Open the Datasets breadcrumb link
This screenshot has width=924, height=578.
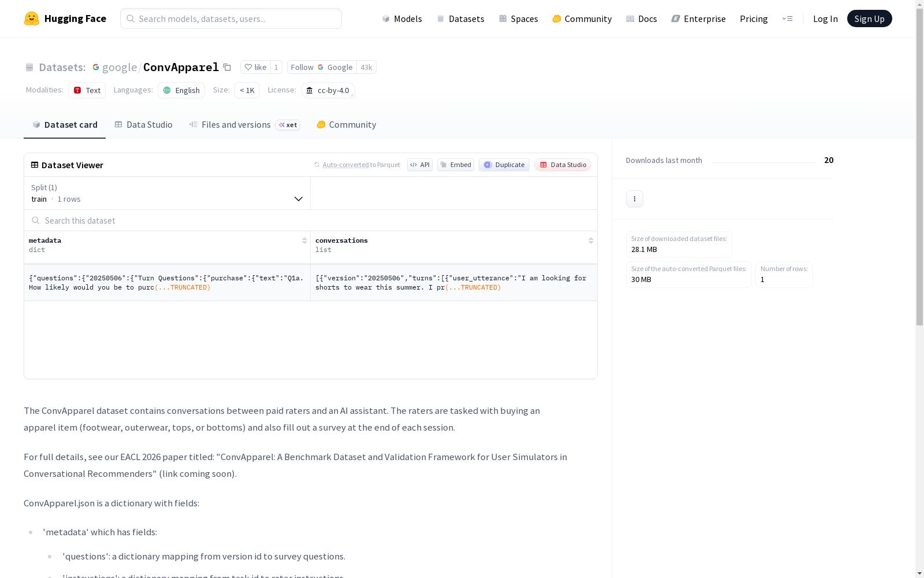click(x=62, y=67)
